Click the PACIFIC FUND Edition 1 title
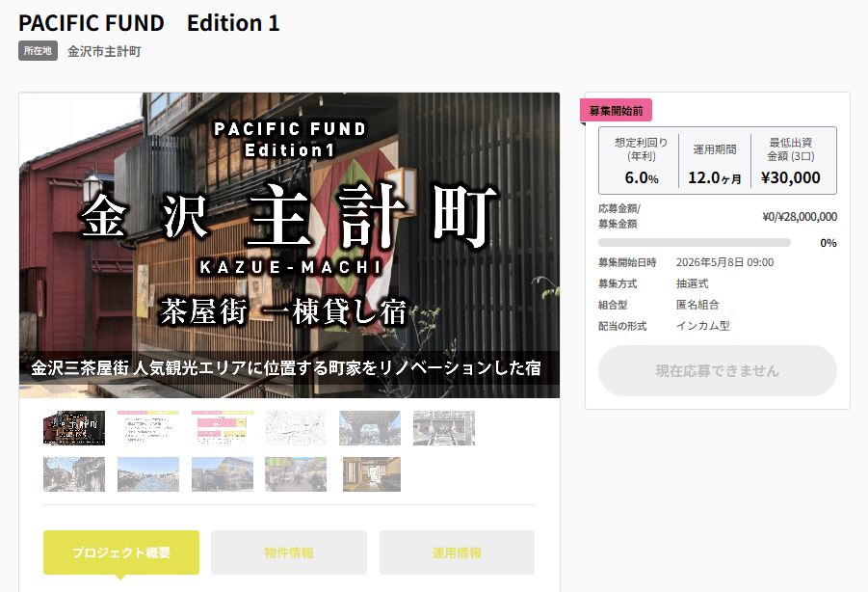This screenshot has width=868, height=592. click(149, 22)
